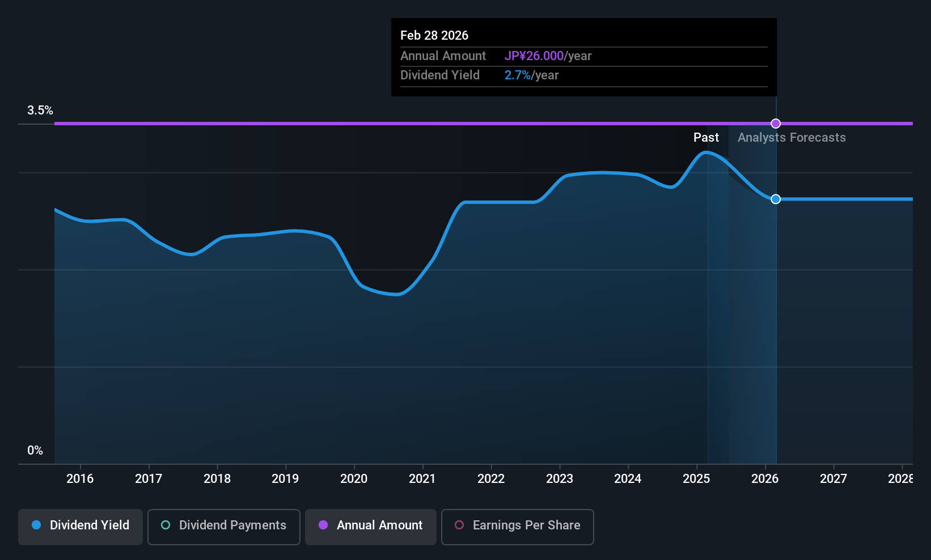
Task: Click the Past label
Action: tap(706, 138)
